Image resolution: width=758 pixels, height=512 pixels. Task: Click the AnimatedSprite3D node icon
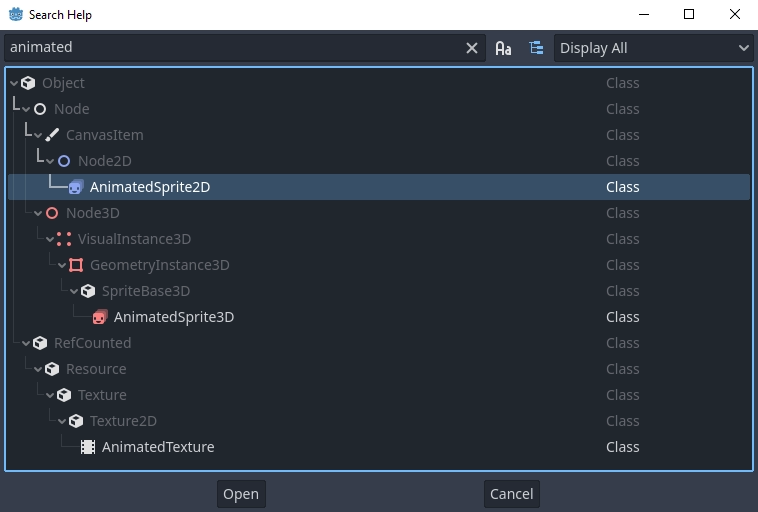tap(100, 317)
